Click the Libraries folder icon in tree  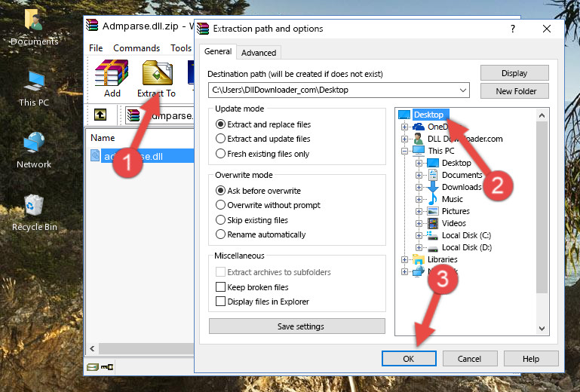click(419, 259)
